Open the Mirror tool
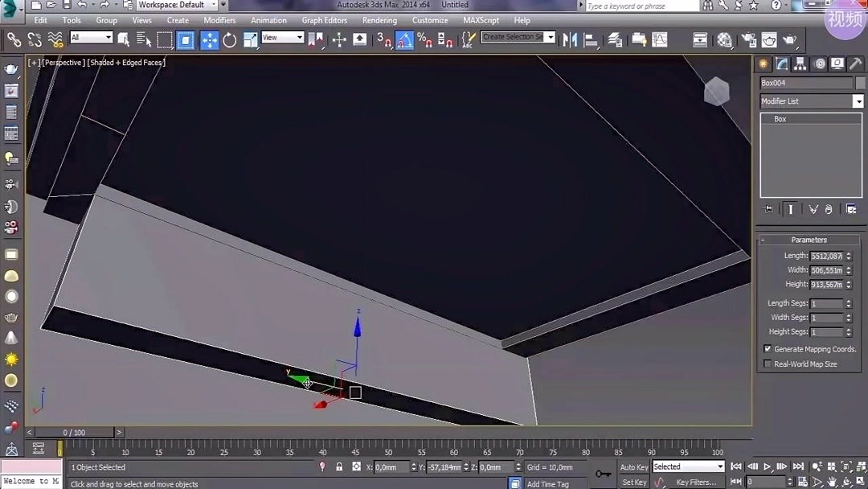 coord(572,39)
